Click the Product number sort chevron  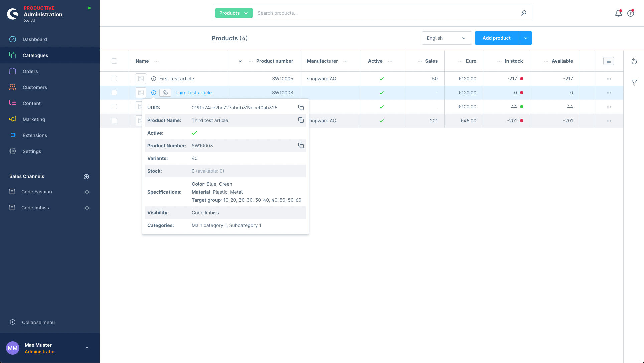point(240,61)
